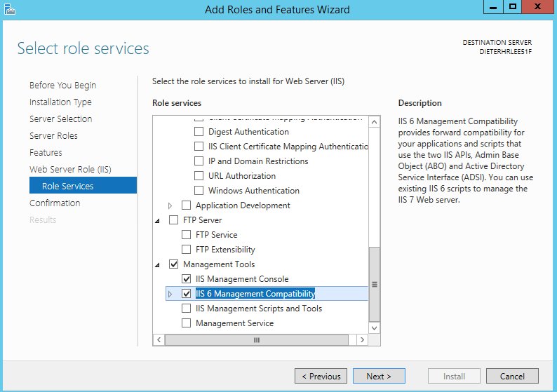Check IIS Client Certificate Mapping Authentication
Image resolution: width=557 pixels, height=392 pixels.
point(199,147)
